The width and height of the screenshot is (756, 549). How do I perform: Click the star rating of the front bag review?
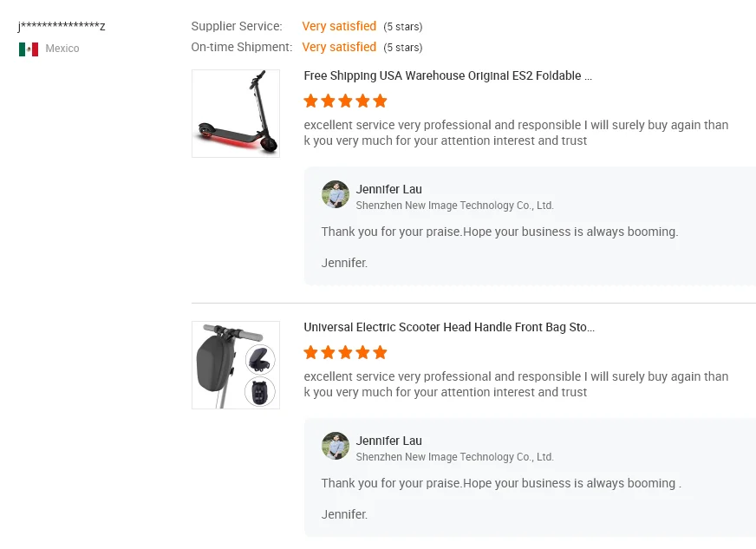(x=345, y=353)
